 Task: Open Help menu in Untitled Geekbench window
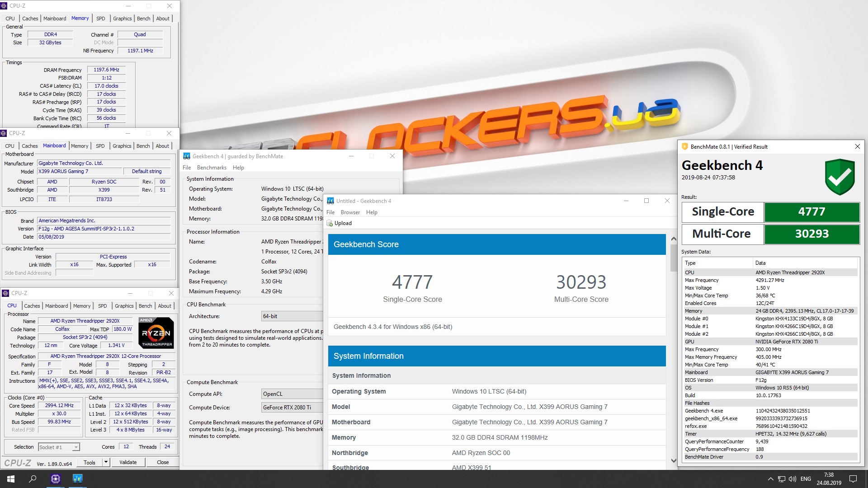[x=372, y=212]
